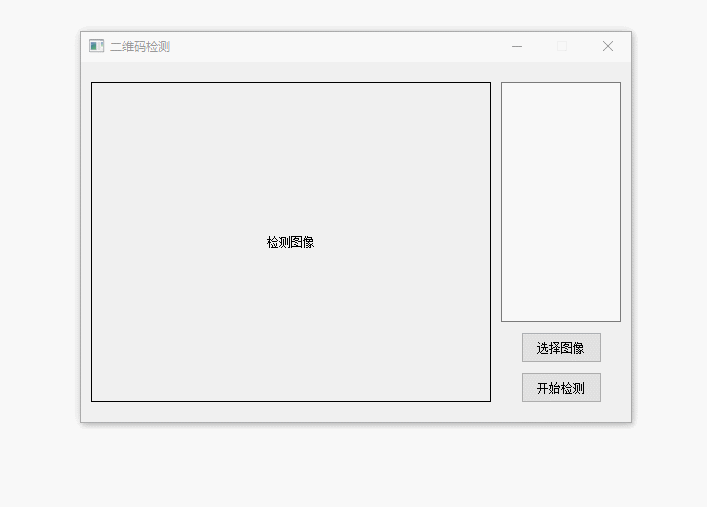Click the app icon in title bar
Screen dimensions: 707x507
[x=96, y=46]
